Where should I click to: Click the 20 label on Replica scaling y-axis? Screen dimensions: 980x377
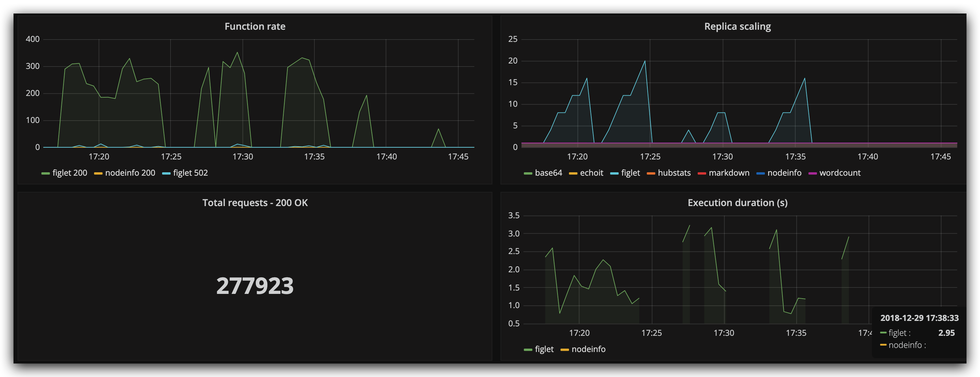coord(513,61)
